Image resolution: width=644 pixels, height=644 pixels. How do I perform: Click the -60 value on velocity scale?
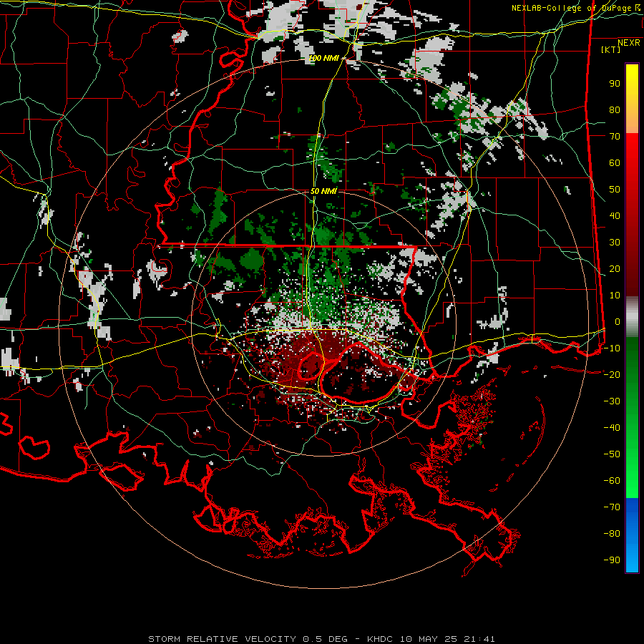(612, 481)
